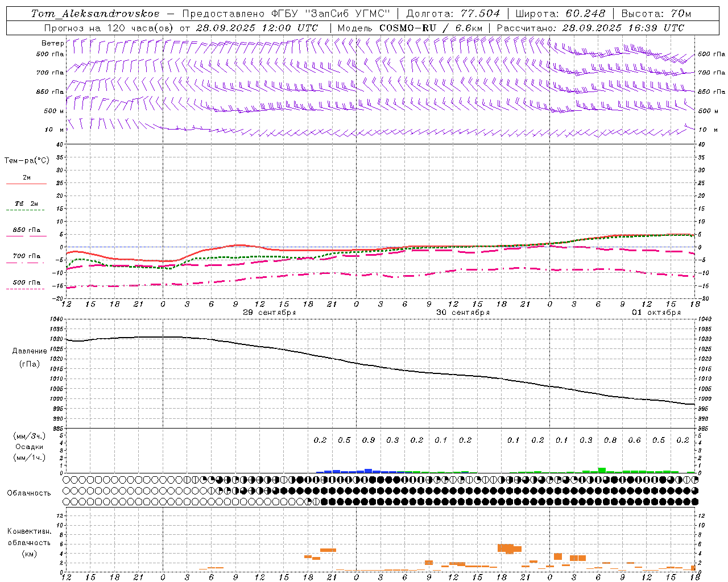
Task: Click the model name COSMO-RU / 6.6км
Action: pyautogui.click(x=431, y=27)
